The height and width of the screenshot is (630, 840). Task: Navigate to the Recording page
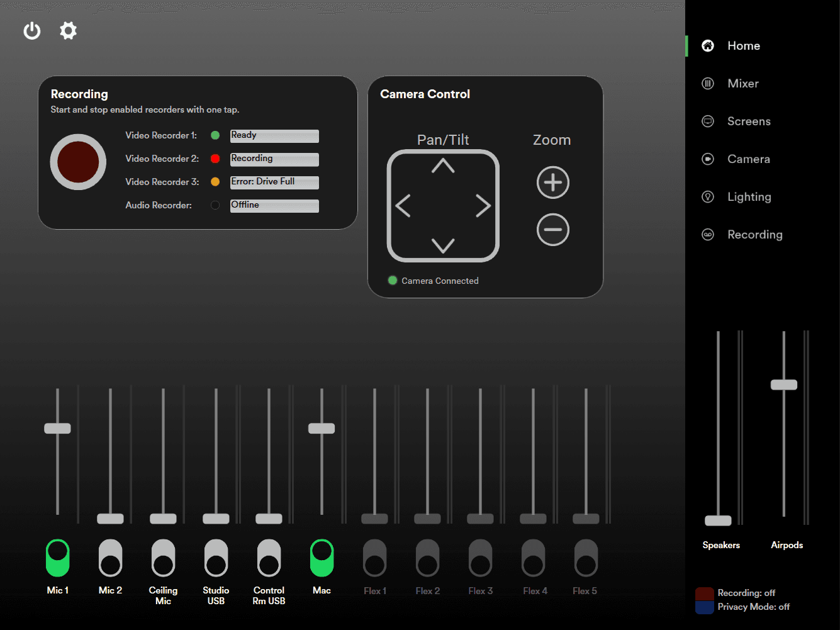[755, 235]
